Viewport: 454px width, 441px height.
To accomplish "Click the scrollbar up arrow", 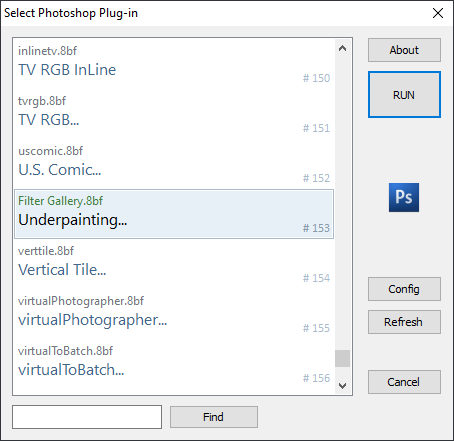I will click(x=342, y=49).
